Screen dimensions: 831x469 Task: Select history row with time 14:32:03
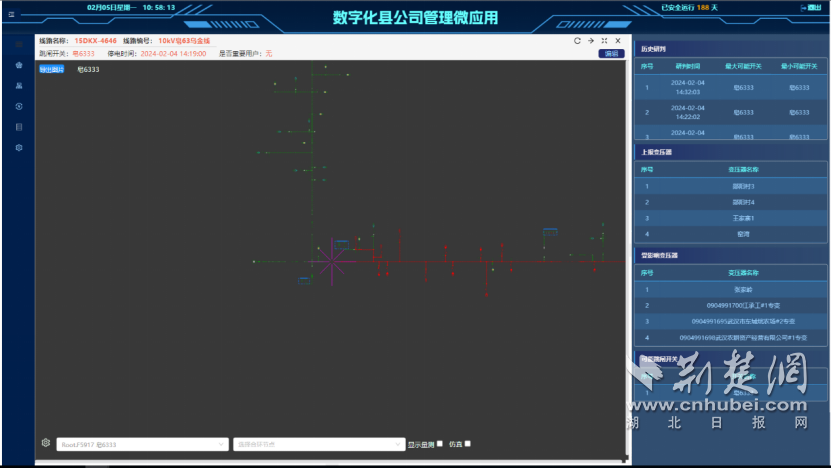(x=730, y=87)
